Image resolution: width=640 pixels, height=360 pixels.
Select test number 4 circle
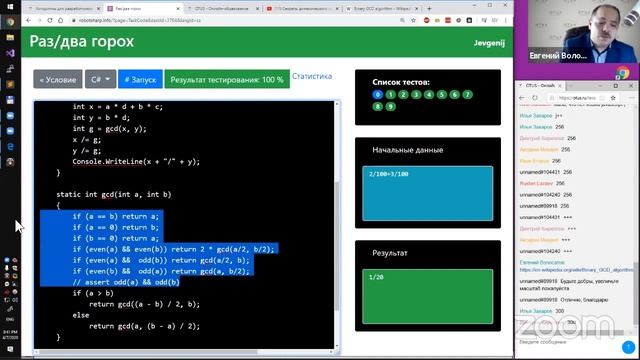pos(429,95)
